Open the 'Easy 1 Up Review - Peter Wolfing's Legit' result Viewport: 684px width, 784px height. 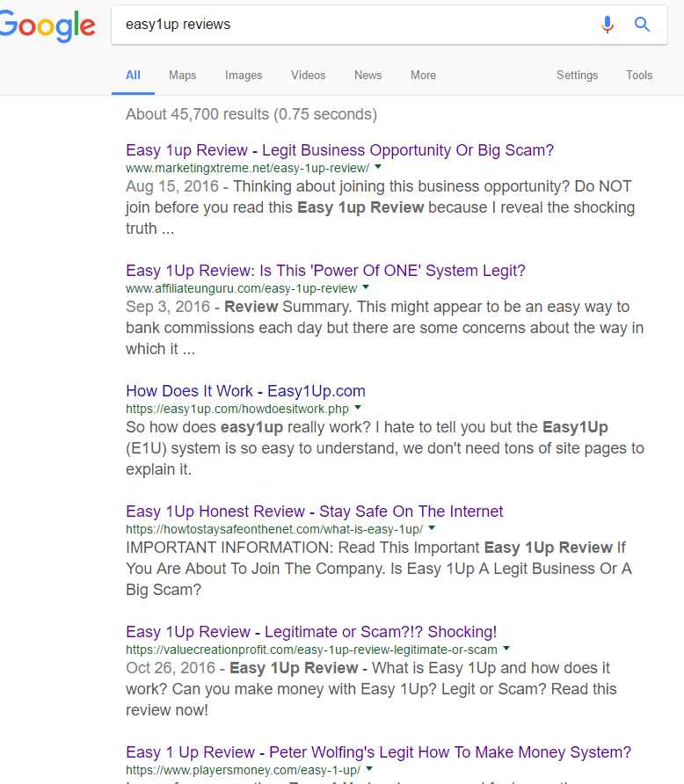pos(379,752)
